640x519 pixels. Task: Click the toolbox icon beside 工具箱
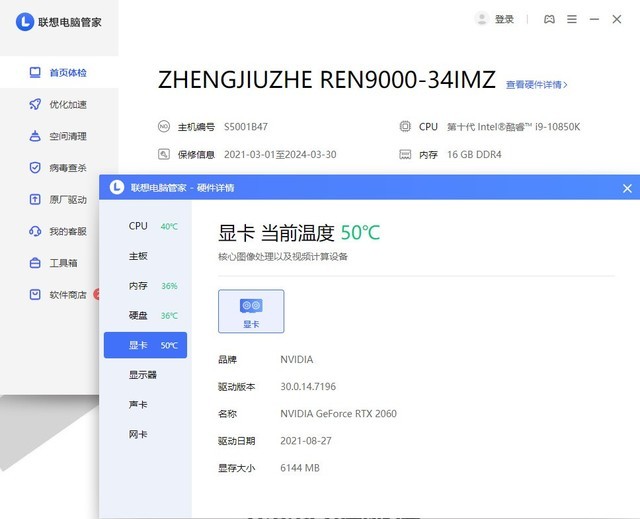pyautogui.click(x=35, y=263)
